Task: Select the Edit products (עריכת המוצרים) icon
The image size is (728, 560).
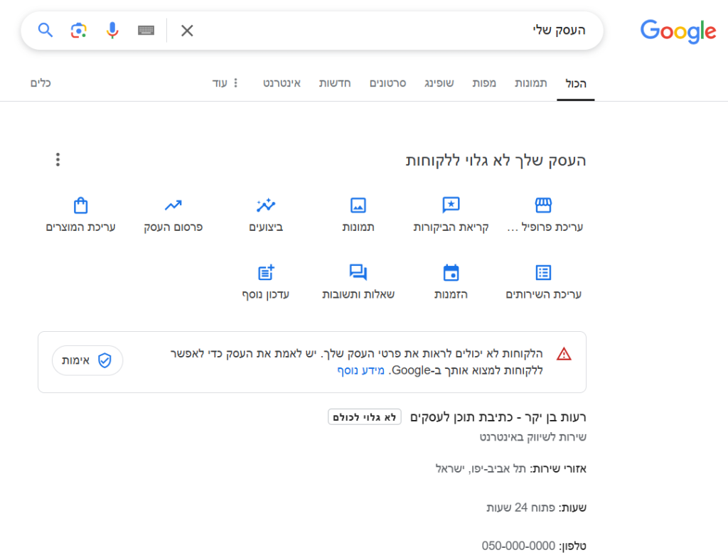Action: tap(80, 206)
